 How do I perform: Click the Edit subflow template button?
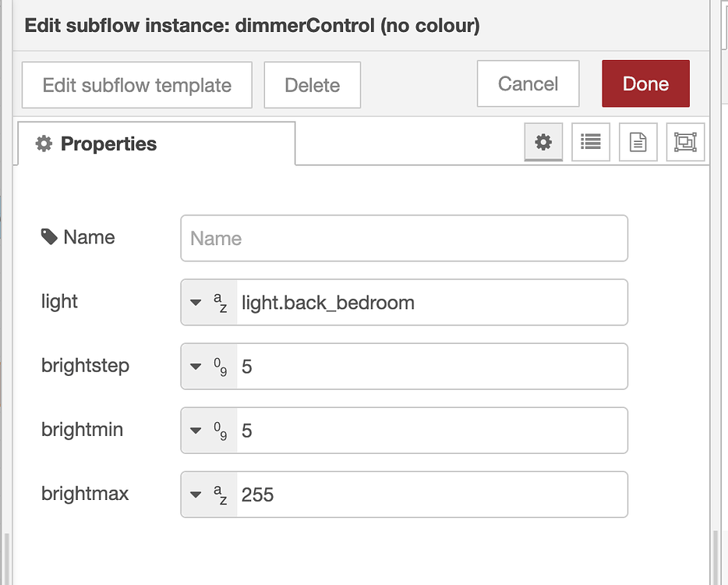pyautogui.click(x=136, y=83)
